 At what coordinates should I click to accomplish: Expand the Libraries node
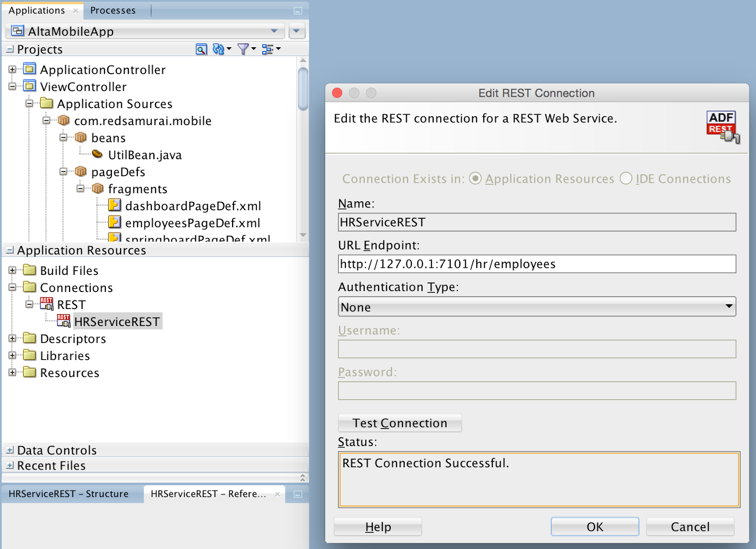pos(12,355)
